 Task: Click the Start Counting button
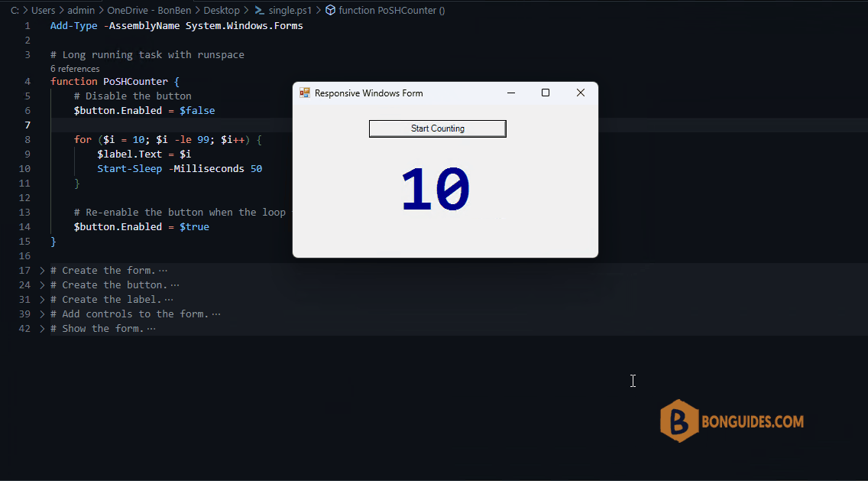(437, 128)
